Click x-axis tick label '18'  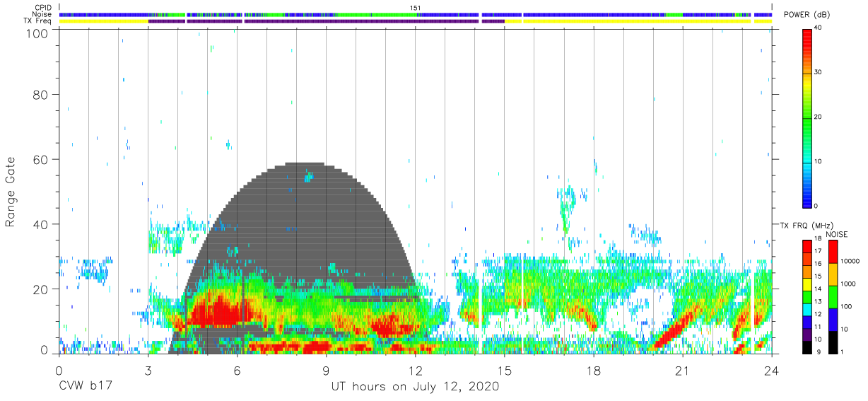point(593,371)
